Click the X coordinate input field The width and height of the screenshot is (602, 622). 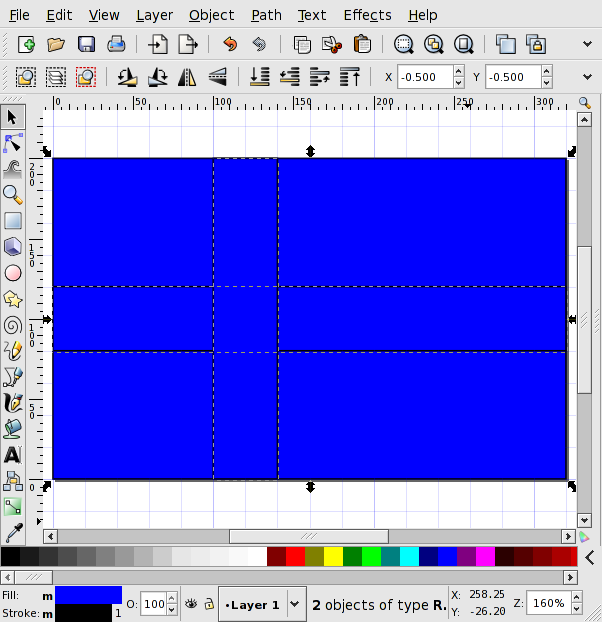coord(424,77)
